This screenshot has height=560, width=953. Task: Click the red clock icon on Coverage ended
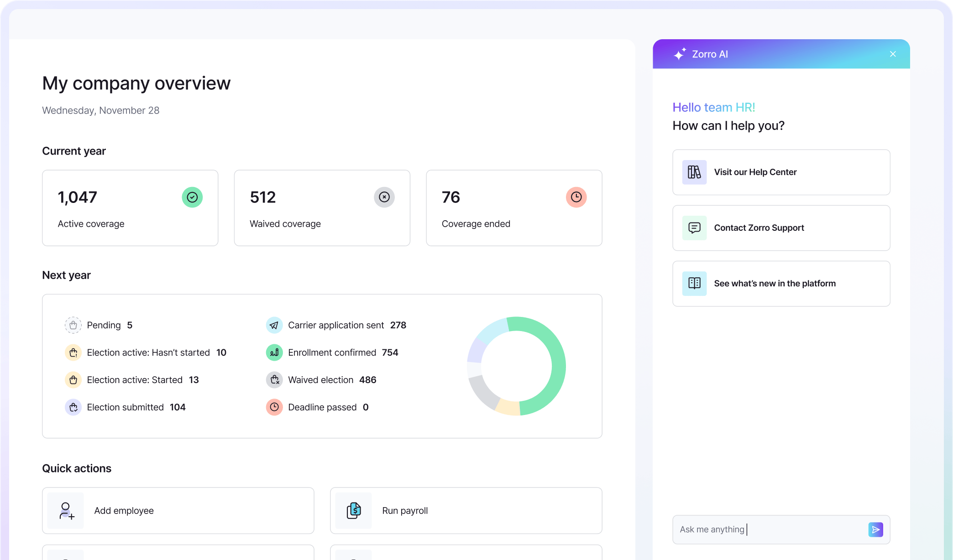point(576,197)
